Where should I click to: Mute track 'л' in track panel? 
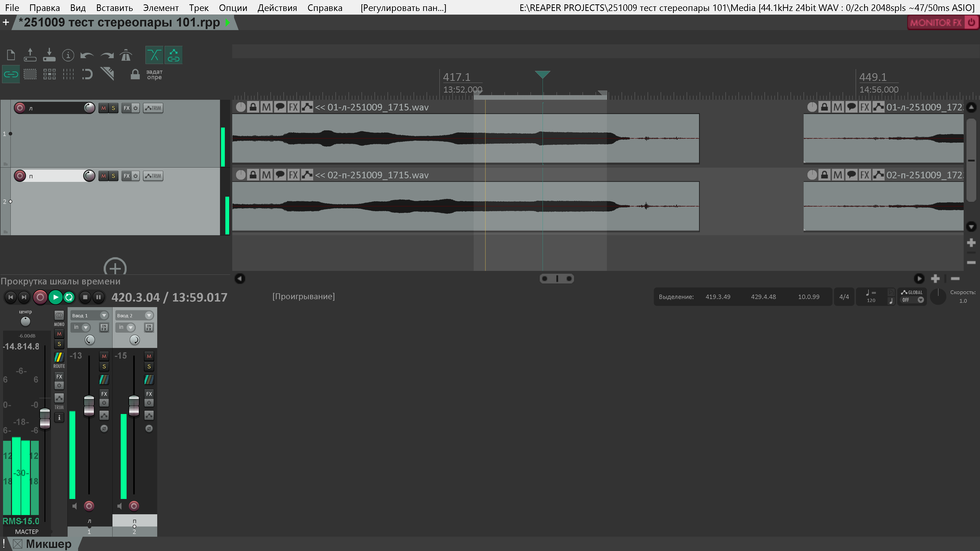coord(103,108)
